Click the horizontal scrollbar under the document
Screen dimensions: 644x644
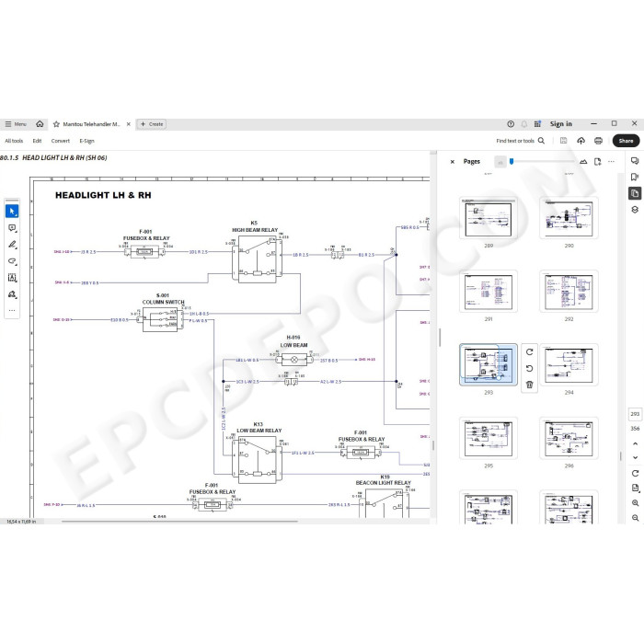179,522
